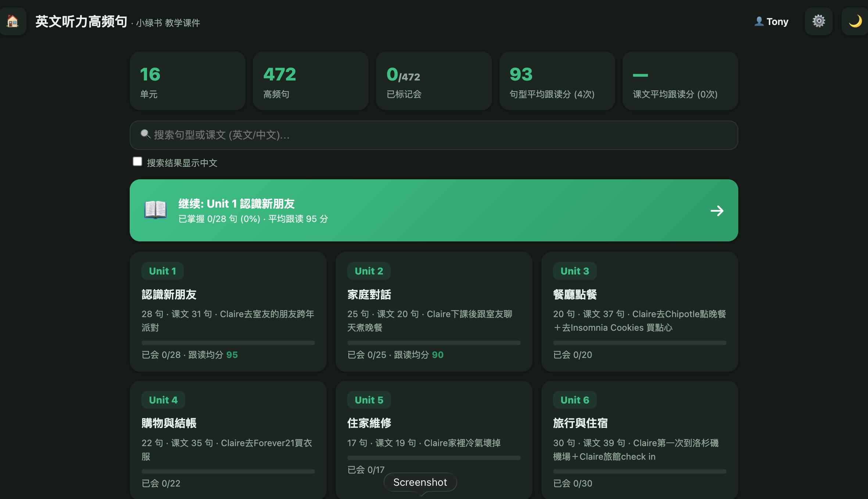Screen dimensions: 868x499
Task: Open the Unit 4 badge
Action: [163, 400]
